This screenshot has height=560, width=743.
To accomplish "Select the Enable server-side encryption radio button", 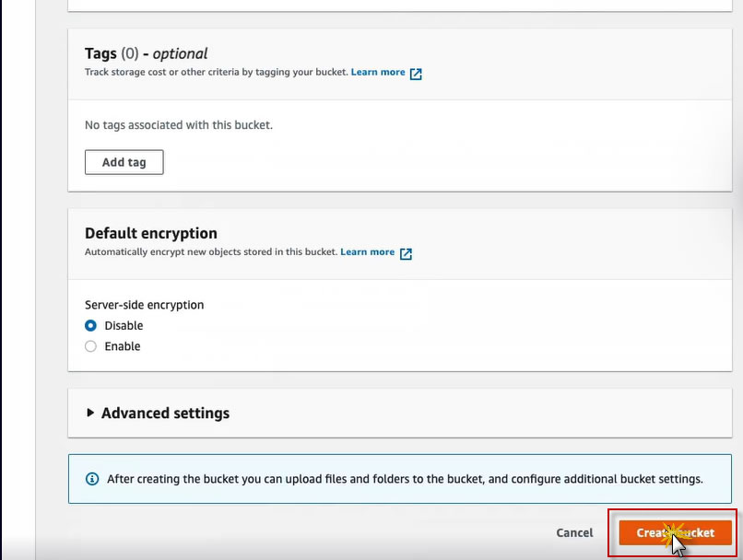I will [90, 346].
